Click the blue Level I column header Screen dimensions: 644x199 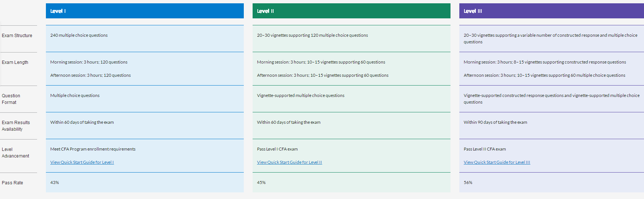(145, 11)
